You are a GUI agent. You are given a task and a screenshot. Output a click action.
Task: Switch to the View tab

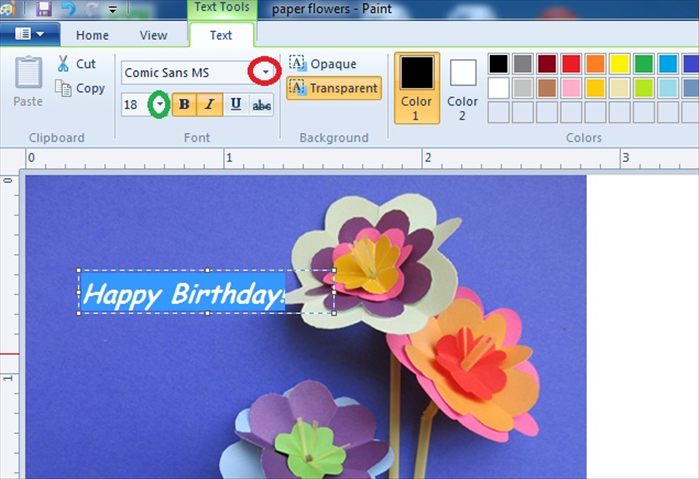point(153,35)
